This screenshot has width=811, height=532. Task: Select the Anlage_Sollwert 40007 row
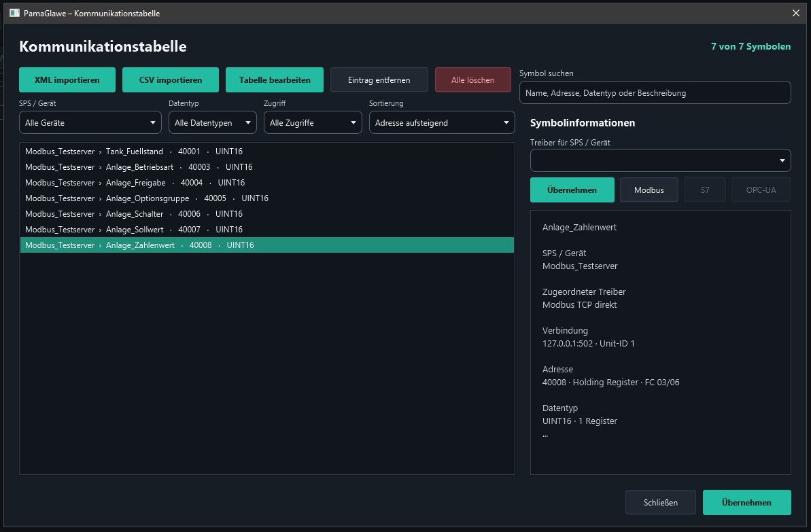point(267,229)
